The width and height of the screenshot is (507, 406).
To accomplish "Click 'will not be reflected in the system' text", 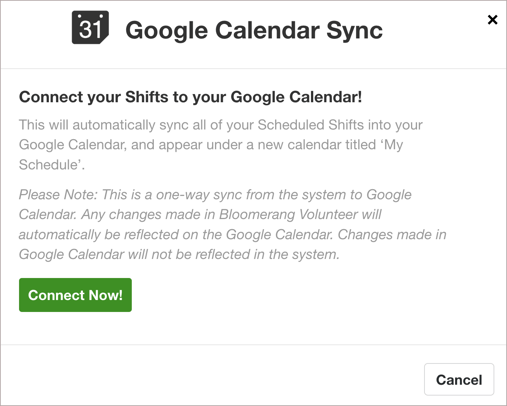I will (234, 254).
